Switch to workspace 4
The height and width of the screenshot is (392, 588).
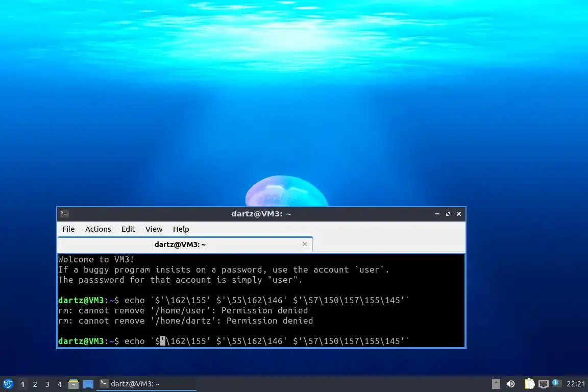click(59, 384)
